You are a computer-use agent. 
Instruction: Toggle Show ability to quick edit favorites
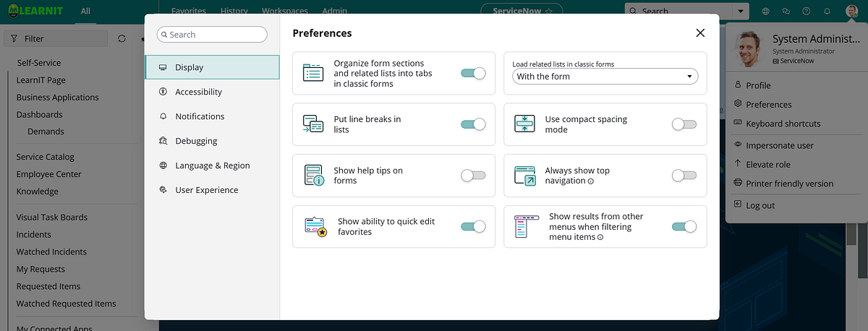(x=473, y=227)
